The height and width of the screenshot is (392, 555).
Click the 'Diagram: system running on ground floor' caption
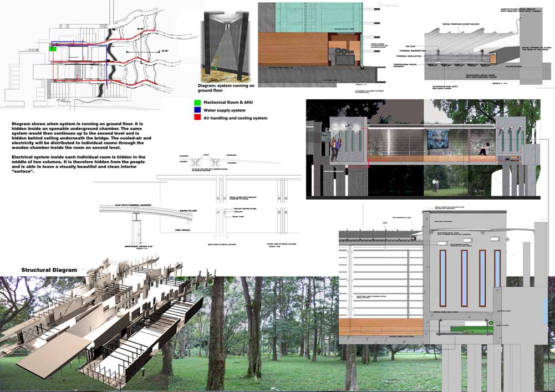click(x=226, y=89)
